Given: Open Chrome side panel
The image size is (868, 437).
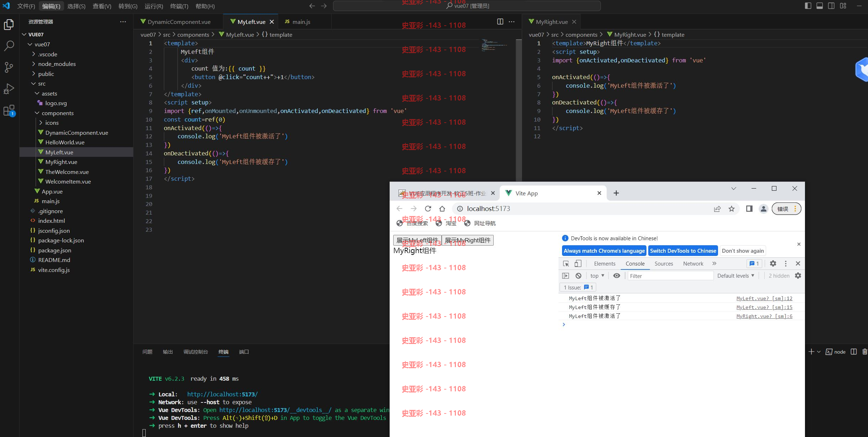Looking at the screenshot, I should coord(749,209).
